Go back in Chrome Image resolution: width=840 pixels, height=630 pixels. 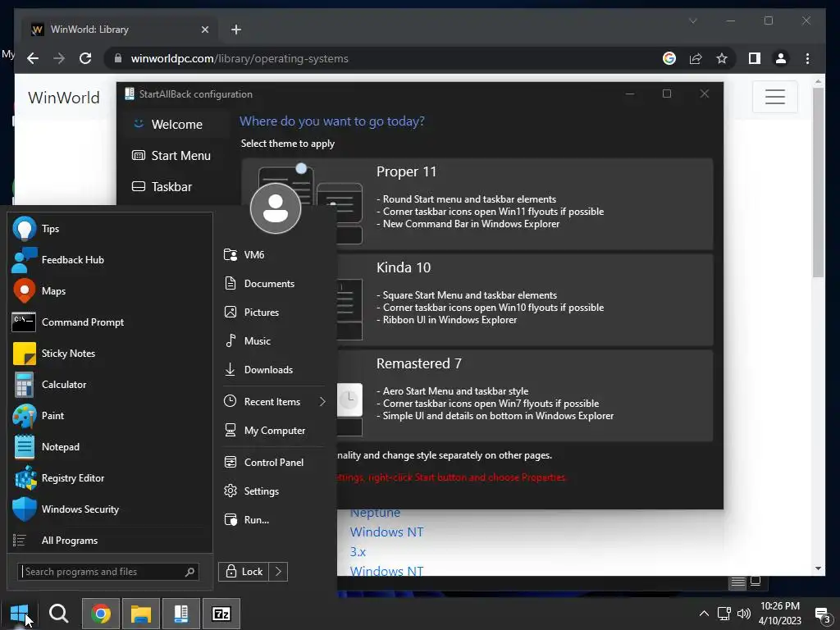[x=33, y=58]
